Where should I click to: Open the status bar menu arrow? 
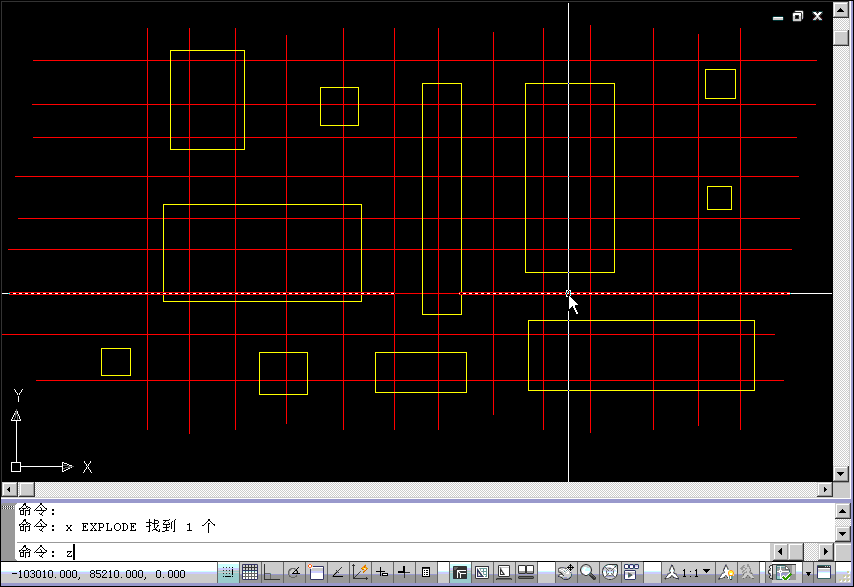coord(808,573)
